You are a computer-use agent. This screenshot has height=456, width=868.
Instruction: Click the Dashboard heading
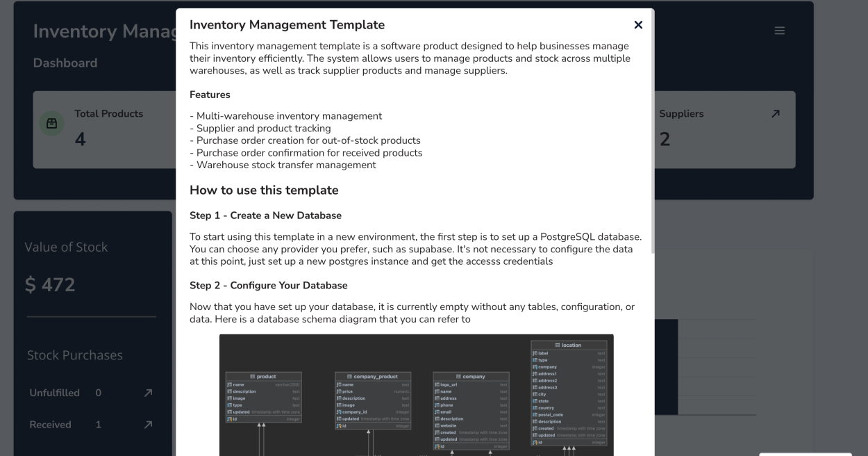[x=65, y=63]
